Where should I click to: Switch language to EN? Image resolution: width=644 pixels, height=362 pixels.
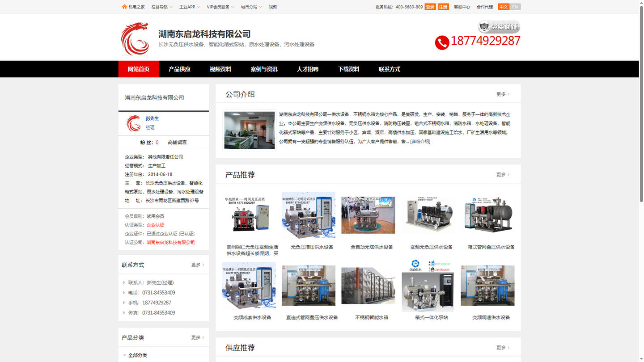click(x=515, y=7)
